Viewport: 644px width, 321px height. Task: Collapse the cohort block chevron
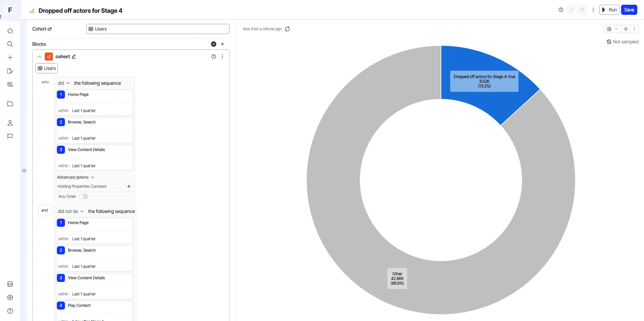coord(39,57)
